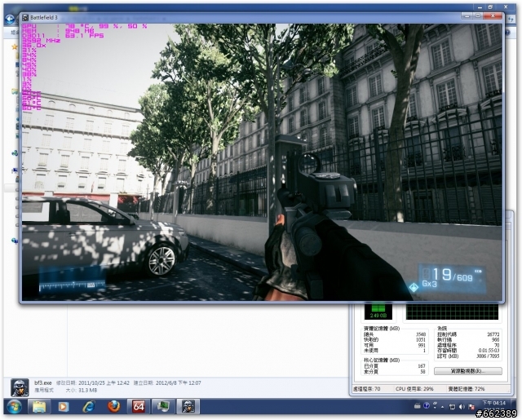Click CPU usage 29% in Task Manager status bar
Screen dimensions: 522x420
(414, 389)
